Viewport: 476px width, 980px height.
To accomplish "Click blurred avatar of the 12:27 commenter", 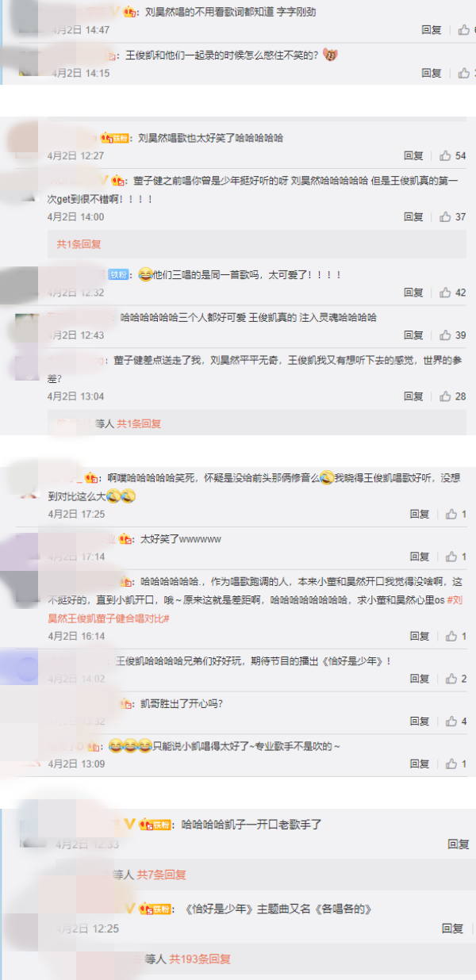I will click(x=24, y=140).
